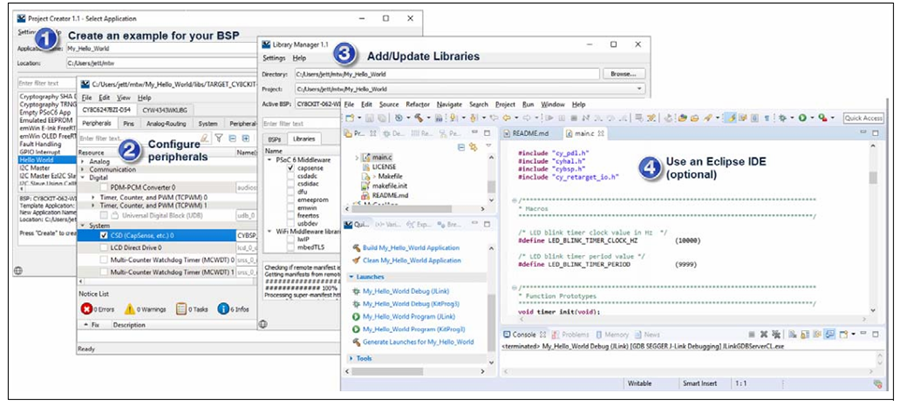Expand the Tools section in Quick Panel
Image resolution: width=900 pixels, height=406 pixels.
350,357
